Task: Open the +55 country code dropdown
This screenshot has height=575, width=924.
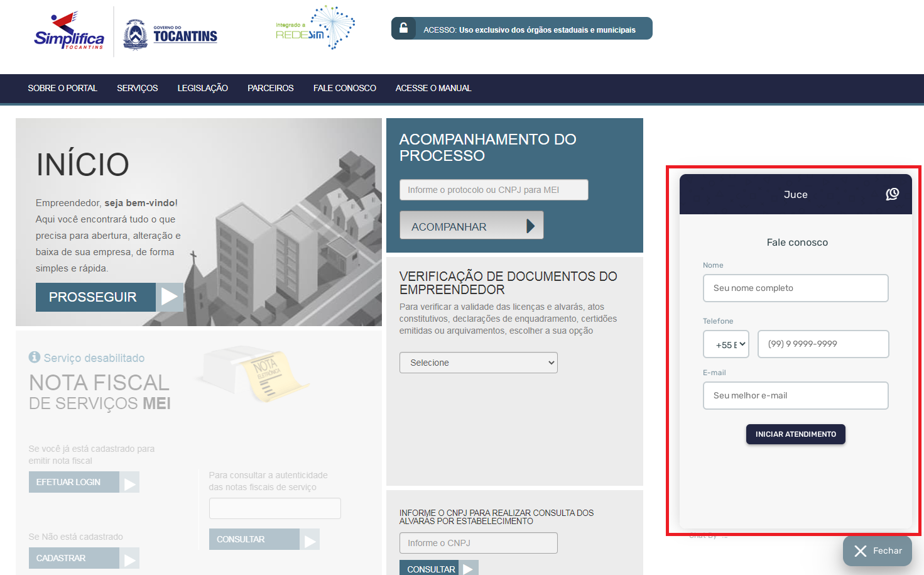Action: pos(726,344)
